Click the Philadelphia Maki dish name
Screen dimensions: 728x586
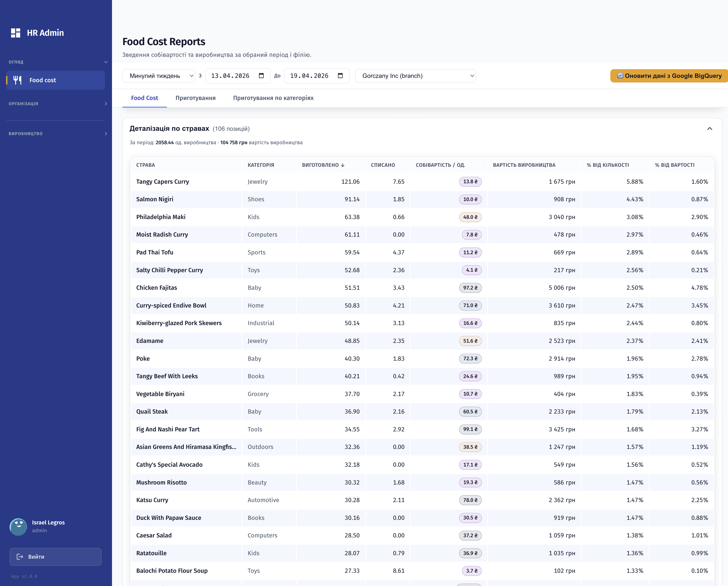(x=161, y=217)
